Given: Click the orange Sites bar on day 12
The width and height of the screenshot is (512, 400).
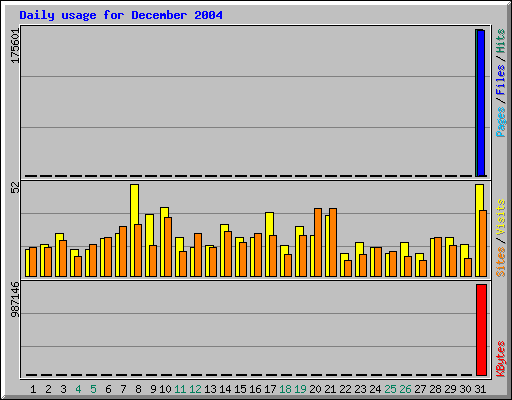Looking at the screenshot, I should click(198, 255).
